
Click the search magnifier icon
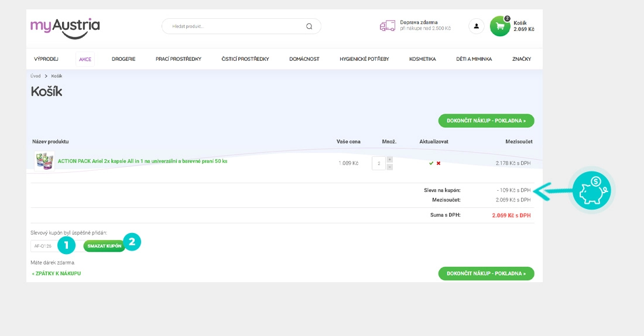pos(309,26)
